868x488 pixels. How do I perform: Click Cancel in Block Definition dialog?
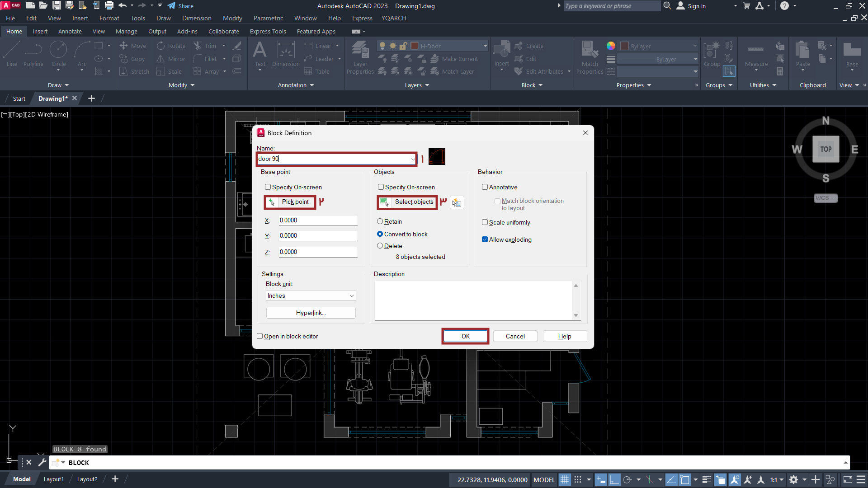pyautogui.click(x=515, y=336)
